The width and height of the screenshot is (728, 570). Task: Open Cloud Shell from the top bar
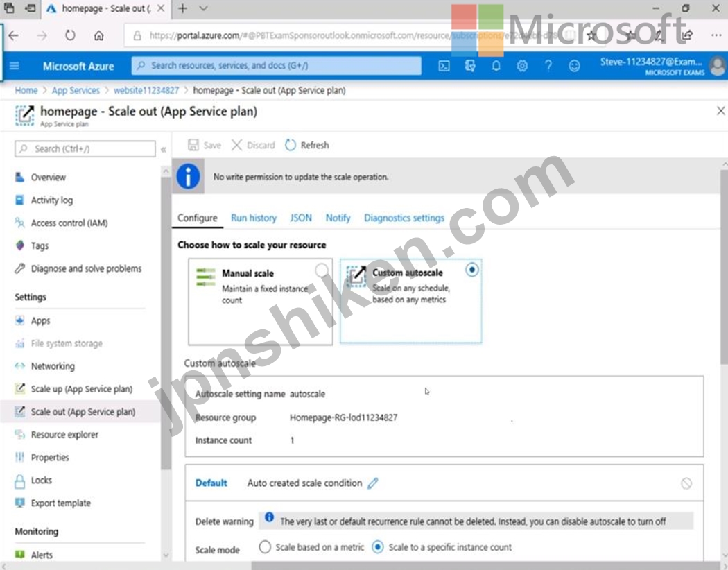444,66
